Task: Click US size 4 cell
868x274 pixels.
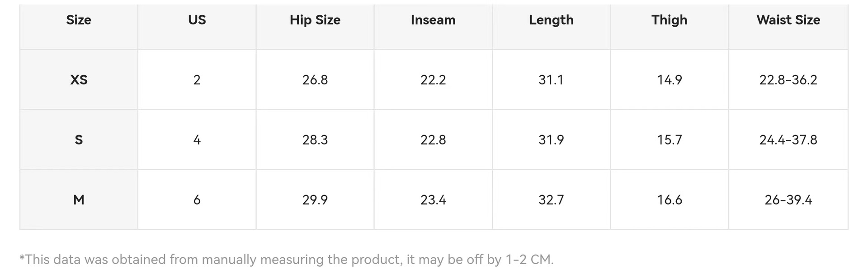Action: click(197, 140)
